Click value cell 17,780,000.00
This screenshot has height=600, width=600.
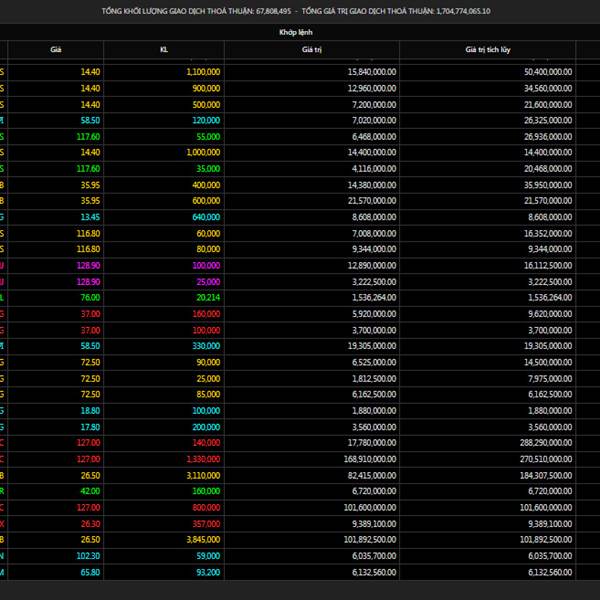click(372, 443)
